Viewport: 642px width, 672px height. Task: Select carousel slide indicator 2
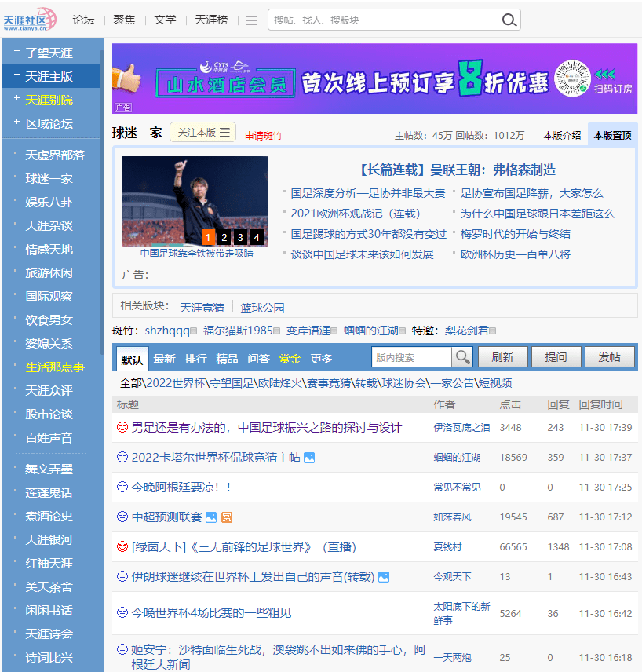coord(223,236)
